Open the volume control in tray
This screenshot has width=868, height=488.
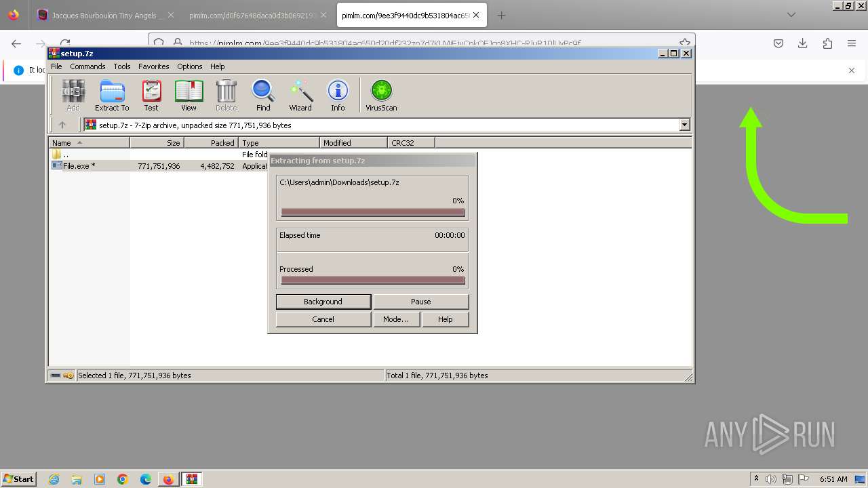click(x=771, y=479)
